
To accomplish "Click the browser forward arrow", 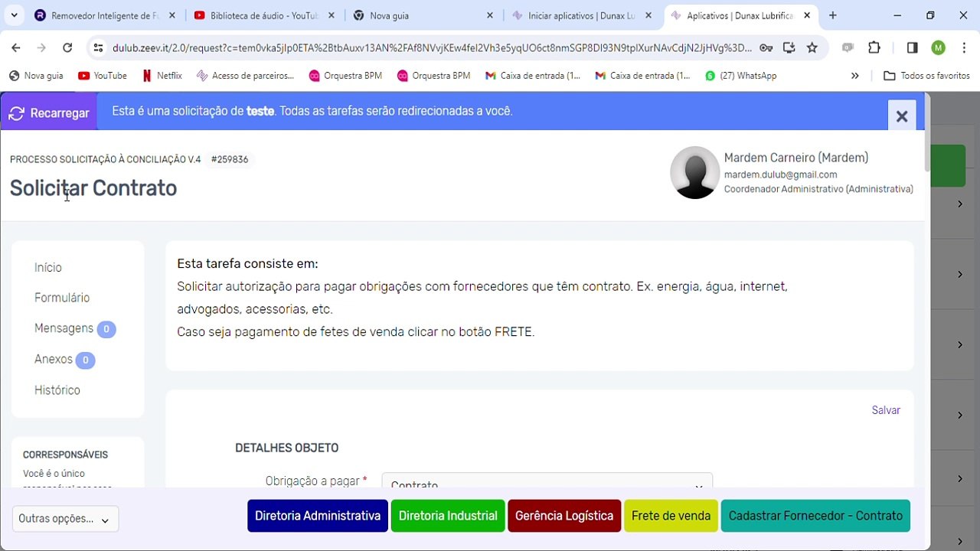I will tap(41, 47).
